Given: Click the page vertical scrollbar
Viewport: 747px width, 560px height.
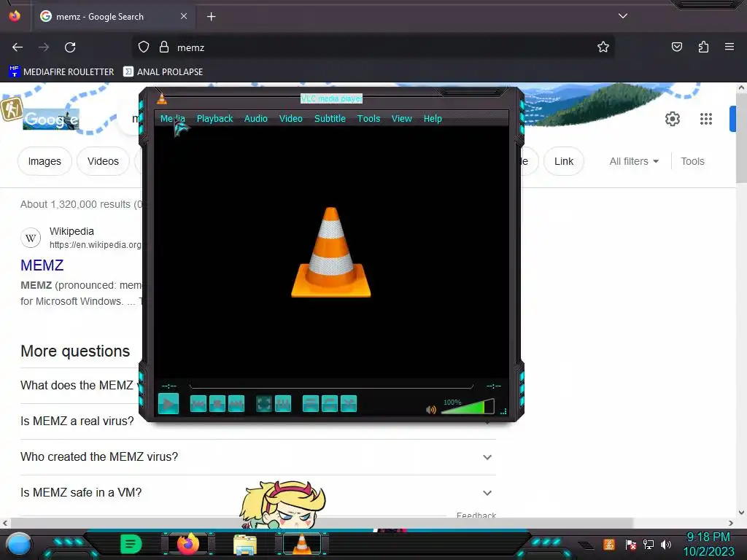Looking at the screenshot, I should pyautogui.click(x=741, y=138).
